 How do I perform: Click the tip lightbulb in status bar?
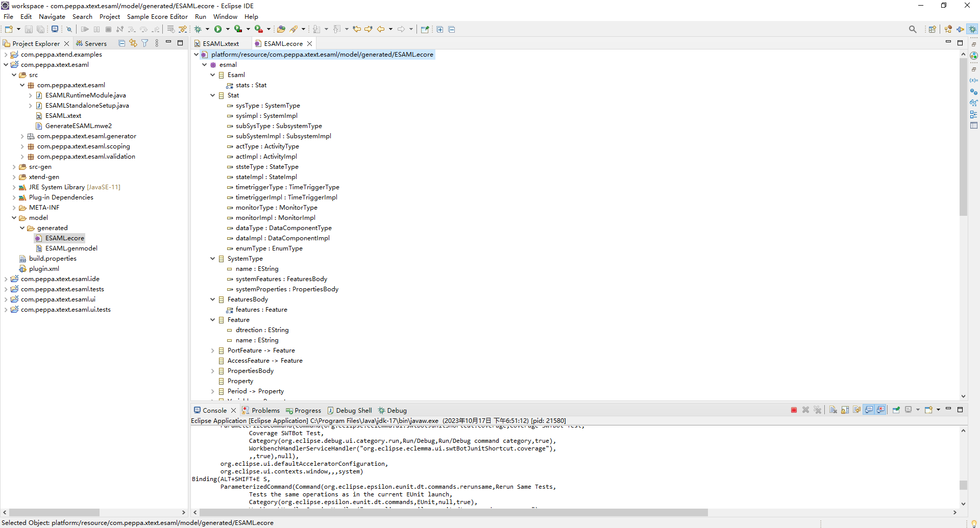[x=974, y=523]
